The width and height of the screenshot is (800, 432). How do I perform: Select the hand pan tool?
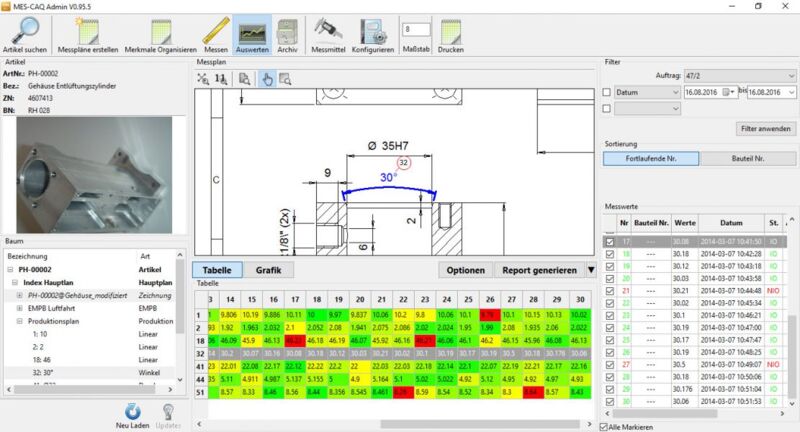click(267, 79)
